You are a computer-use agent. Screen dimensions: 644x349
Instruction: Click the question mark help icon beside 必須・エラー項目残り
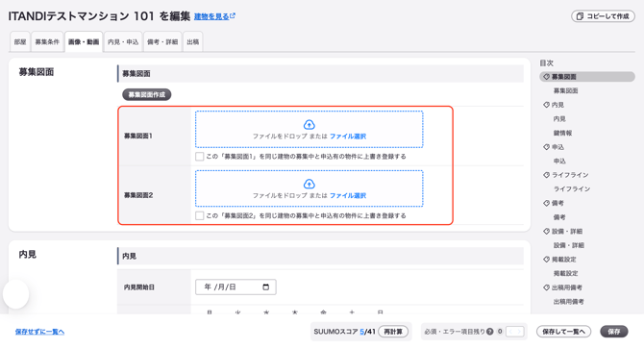click(489, 332)
